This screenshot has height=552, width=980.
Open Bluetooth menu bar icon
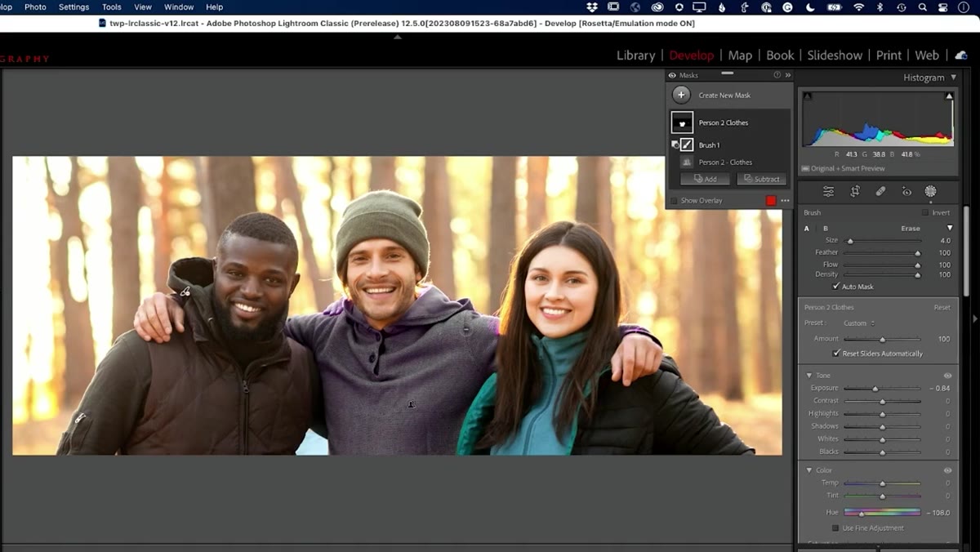(880, 7)
